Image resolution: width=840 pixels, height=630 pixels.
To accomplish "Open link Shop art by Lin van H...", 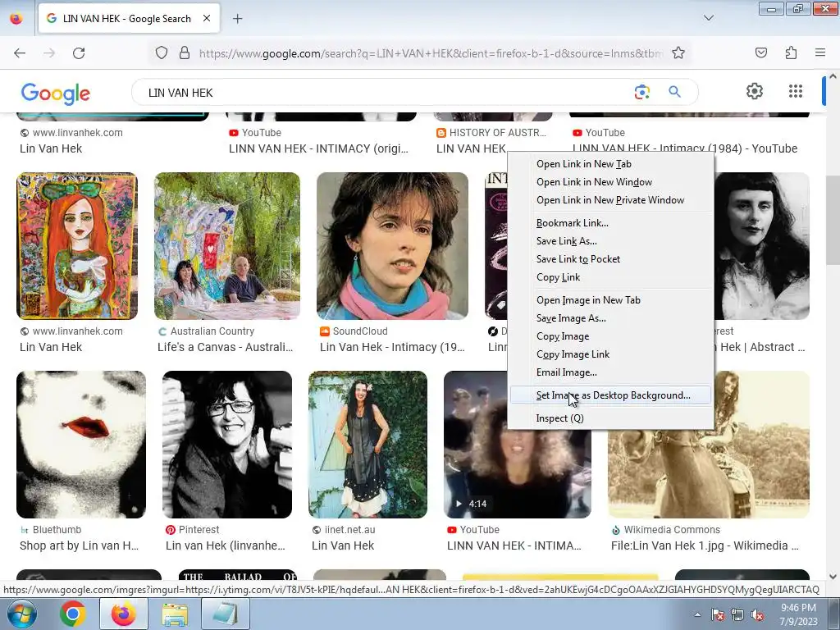I will tap(80, 546).
